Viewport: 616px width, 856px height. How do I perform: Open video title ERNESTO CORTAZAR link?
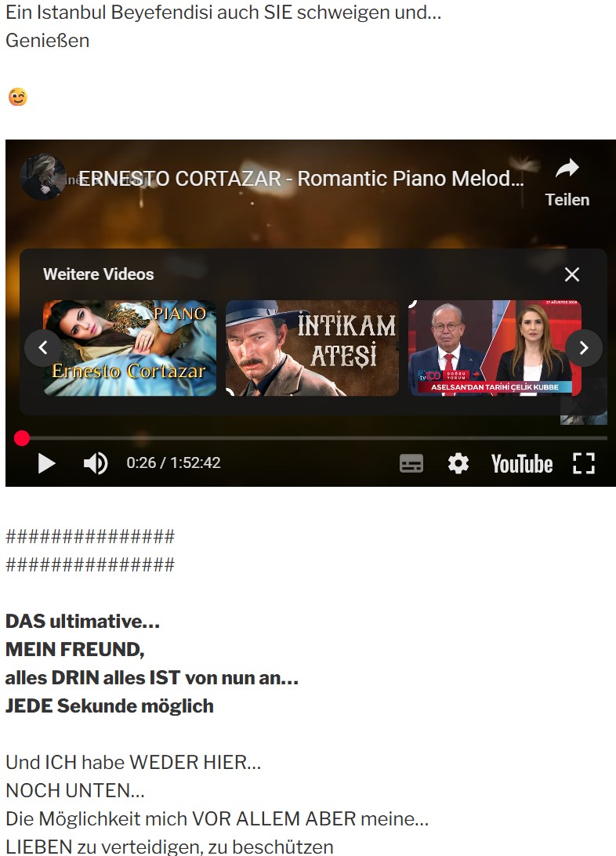click(301, 179)
